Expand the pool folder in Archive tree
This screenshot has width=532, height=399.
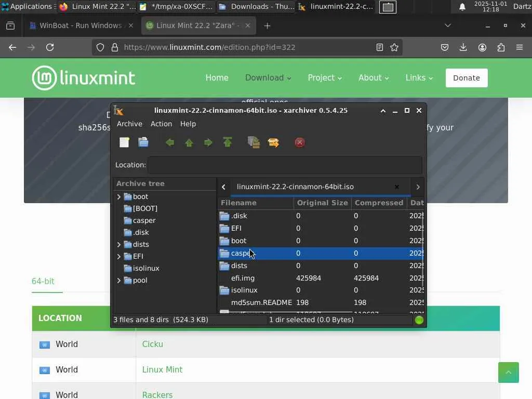pyautogui.click(x=119, y=281)
